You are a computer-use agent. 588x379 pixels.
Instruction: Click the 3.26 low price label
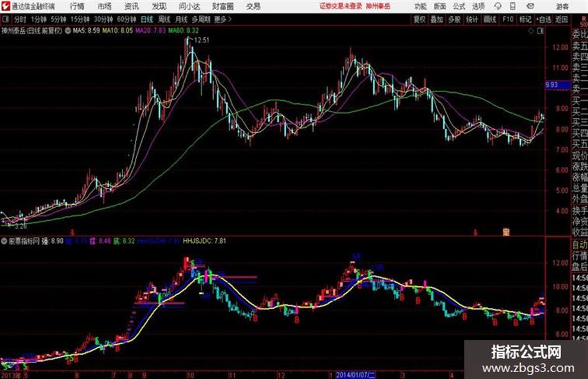coord(21,227)
